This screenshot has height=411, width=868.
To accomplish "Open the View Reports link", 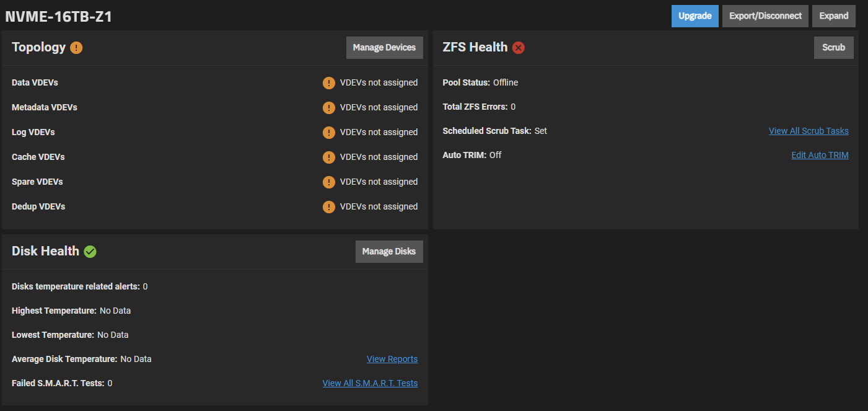I will [392, 359].
